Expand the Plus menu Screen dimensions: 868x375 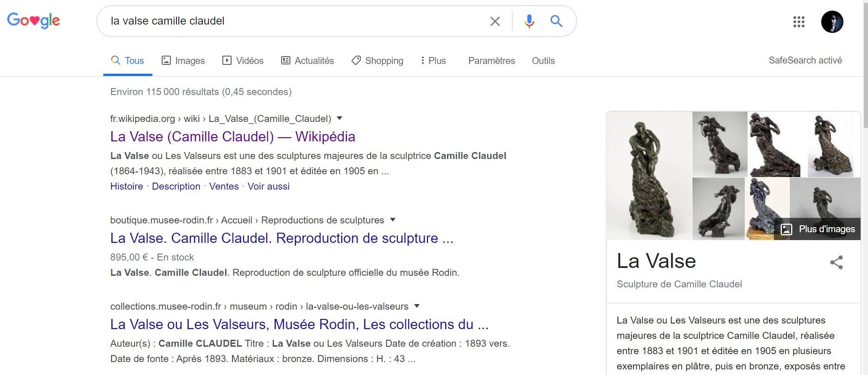[433, 61]
